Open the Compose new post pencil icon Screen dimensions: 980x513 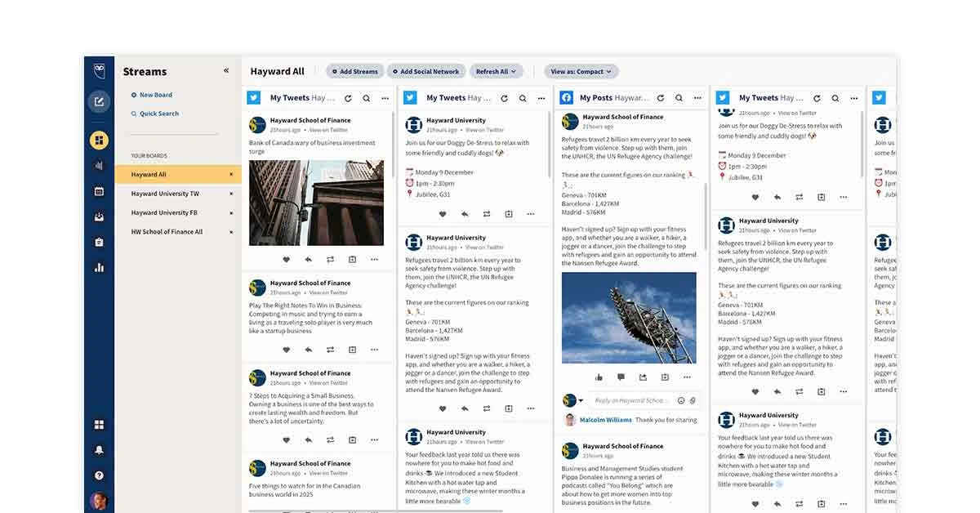tap(98, 100)
